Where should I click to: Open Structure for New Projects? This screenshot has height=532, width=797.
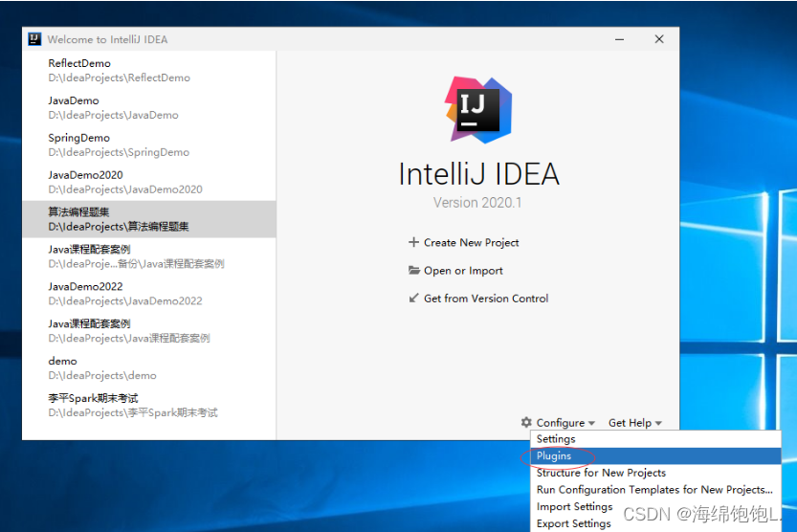tap(655, 473)
